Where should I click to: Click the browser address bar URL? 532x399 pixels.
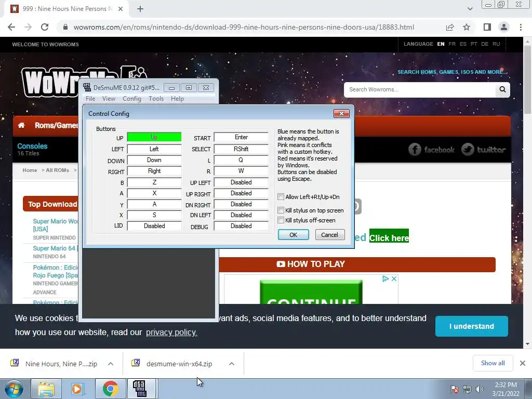click(x=244, y=27)
